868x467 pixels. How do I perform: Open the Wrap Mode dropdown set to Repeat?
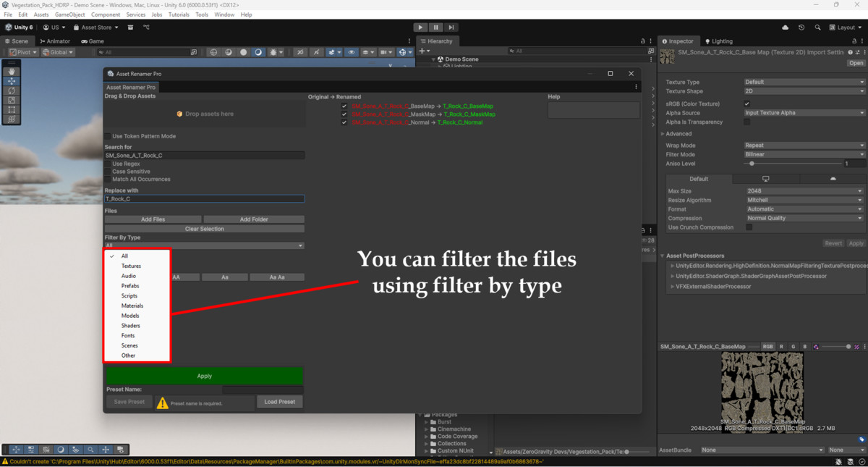pyautogui.click(x=804, y=145)
